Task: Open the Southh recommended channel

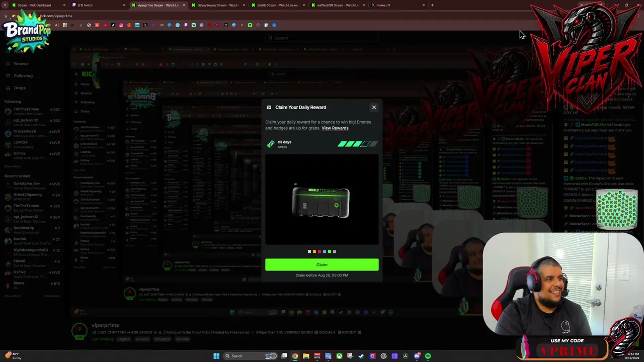Action: (x=32, y=240)
